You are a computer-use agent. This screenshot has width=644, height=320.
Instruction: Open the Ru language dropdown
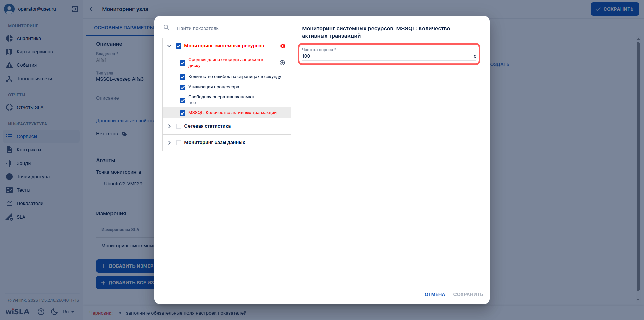click(68, 312)
